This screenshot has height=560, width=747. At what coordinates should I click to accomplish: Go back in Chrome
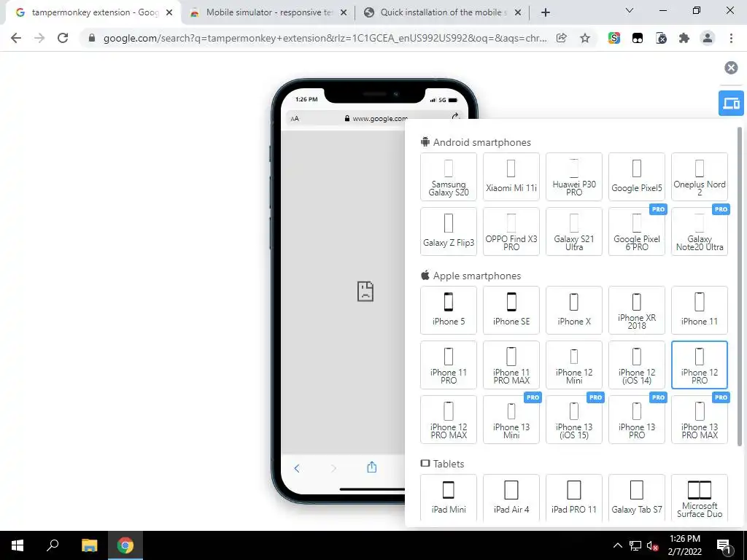16,38
